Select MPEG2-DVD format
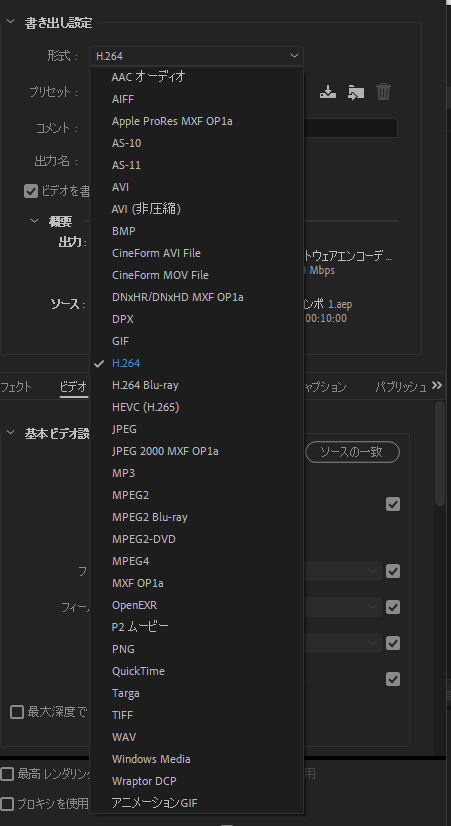 pos(196,539)
